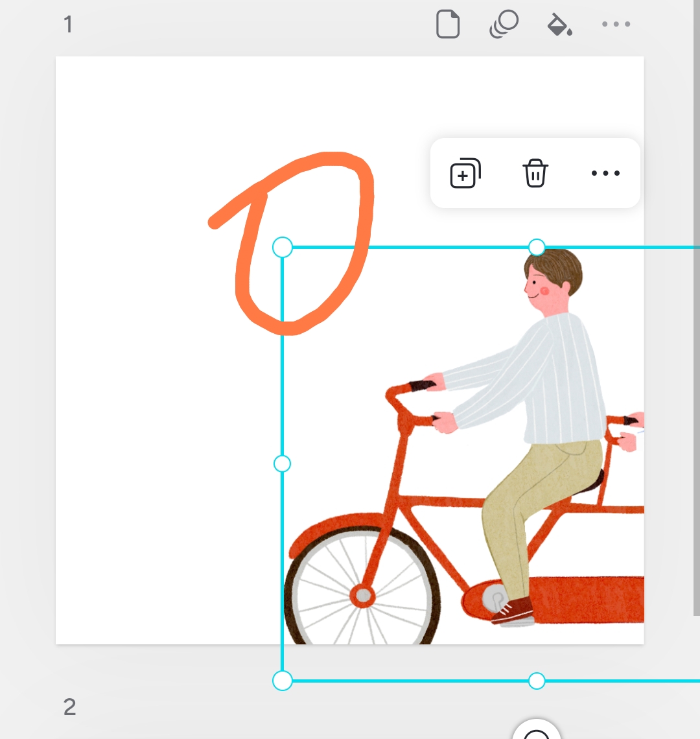Open the floating toolbar's black three-dots menu

tap(605, 173)
